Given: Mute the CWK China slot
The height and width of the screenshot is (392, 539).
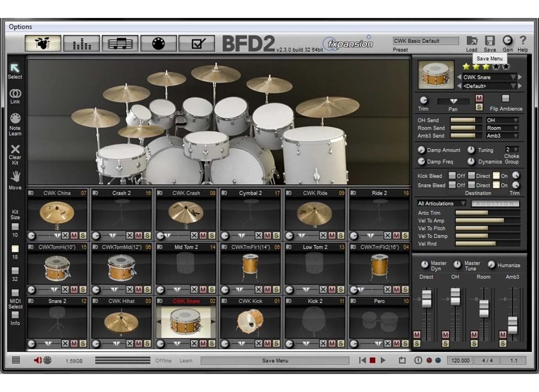Looking at the screenshot, I should coord(74,236).
